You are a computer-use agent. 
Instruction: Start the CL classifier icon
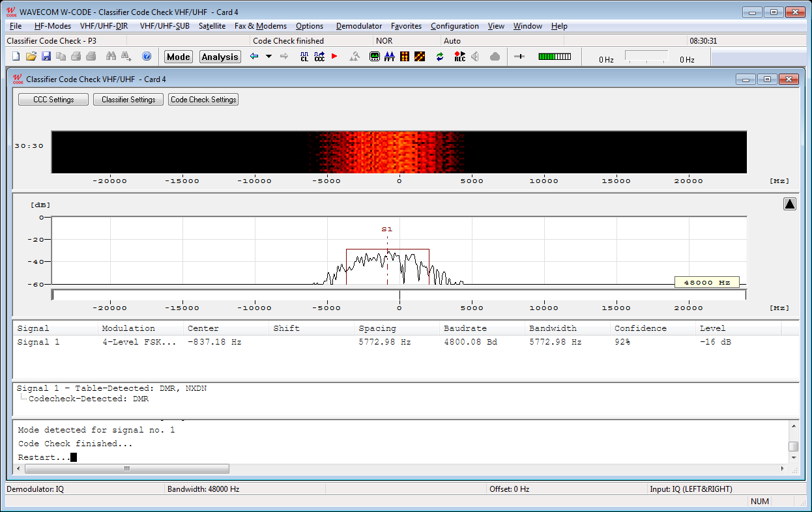pos(304,57)
